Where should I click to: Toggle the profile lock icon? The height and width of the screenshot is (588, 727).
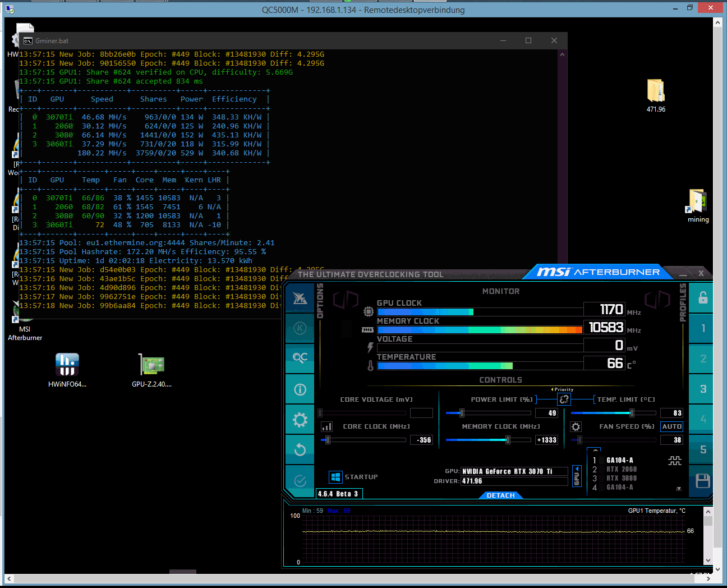tap(702, 298)
